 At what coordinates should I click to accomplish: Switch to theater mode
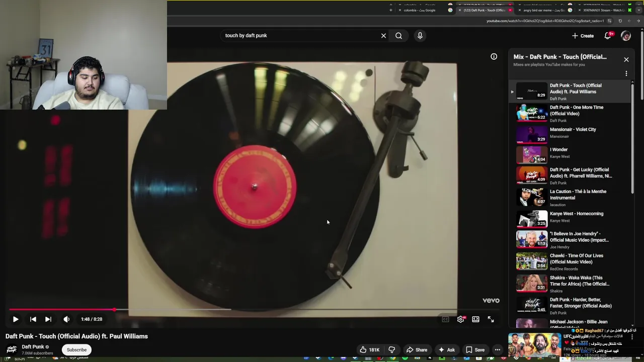(475, 319)
